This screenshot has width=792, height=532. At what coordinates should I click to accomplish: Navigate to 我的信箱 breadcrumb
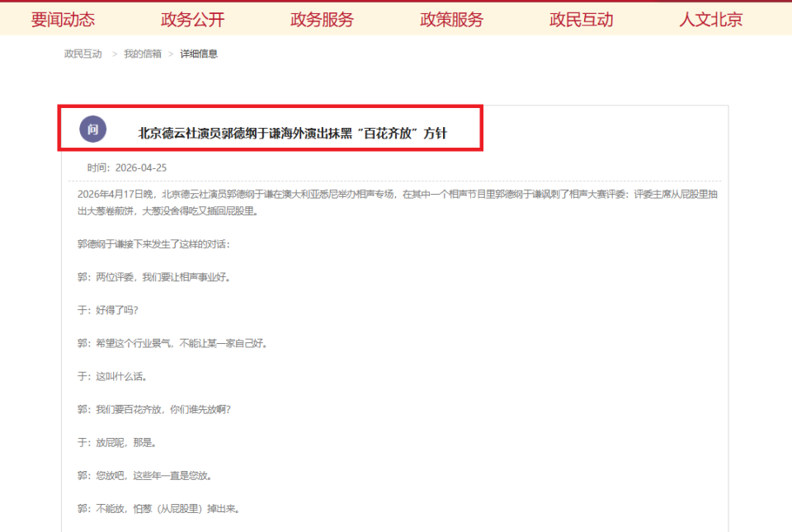[x=143, y=54]
